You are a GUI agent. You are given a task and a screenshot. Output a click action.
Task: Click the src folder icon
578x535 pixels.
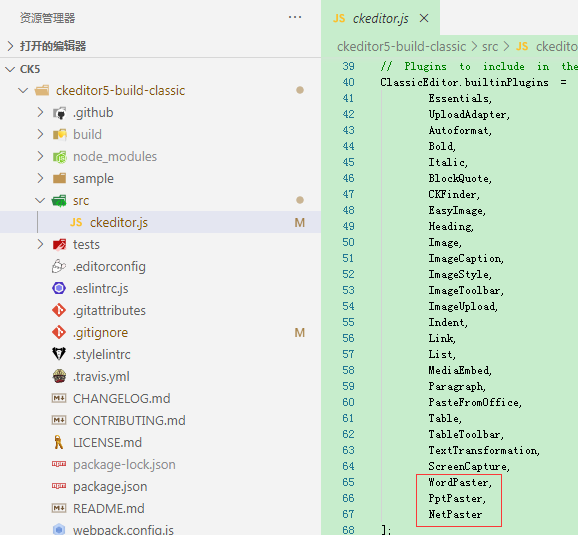point(59,201)
